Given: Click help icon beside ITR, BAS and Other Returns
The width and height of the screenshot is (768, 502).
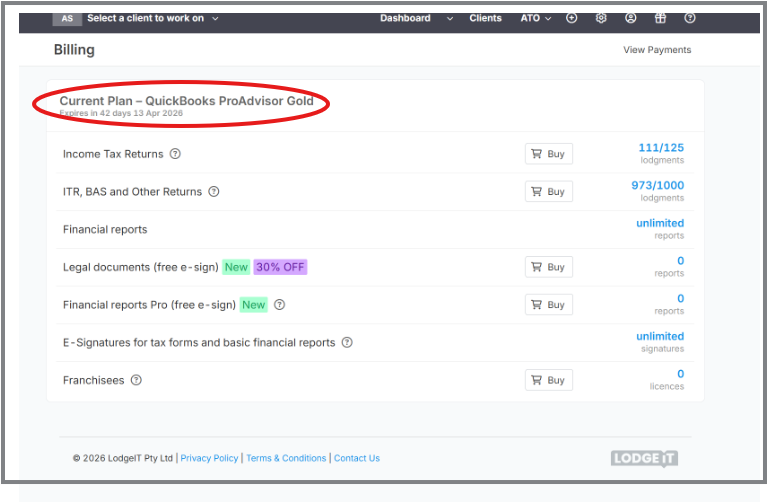Looking at the screenshot, I should [214, 191].
